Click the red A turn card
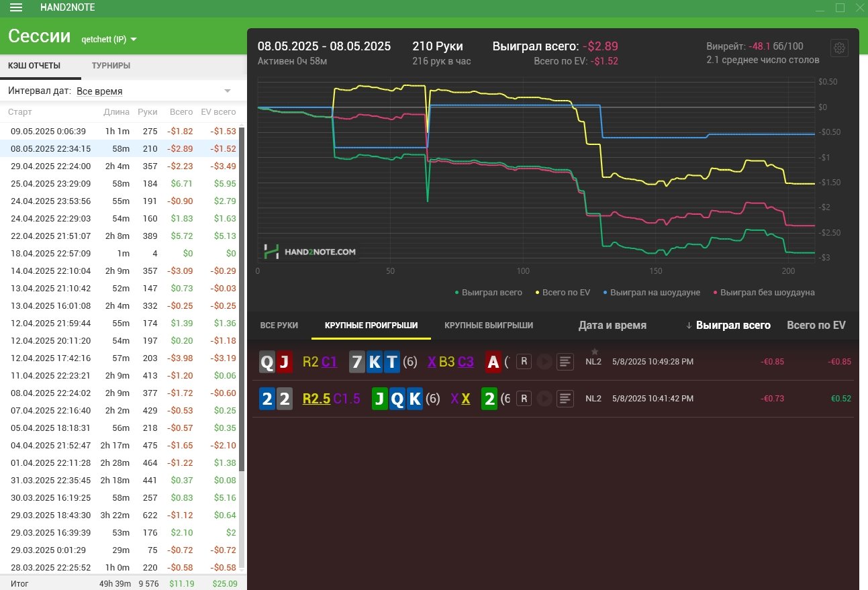This screenshot has height=590, width=868. point(493,362)
